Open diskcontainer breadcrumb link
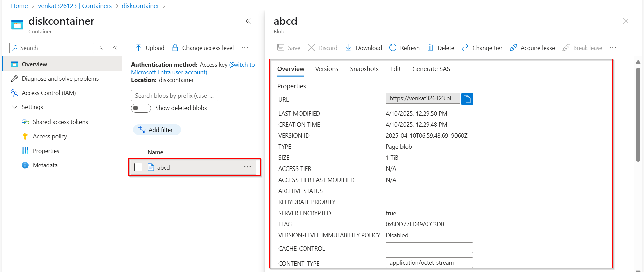The image size is (644, 272). pyautogui.click(x=141, y=6)
